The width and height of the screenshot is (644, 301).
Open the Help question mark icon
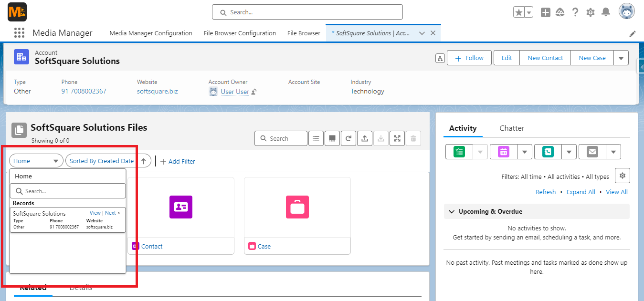pos(576,12)
